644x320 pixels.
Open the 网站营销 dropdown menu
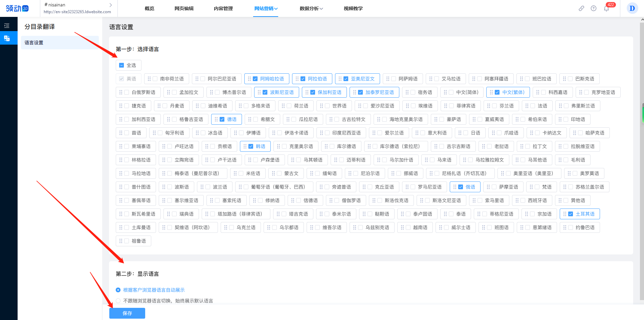(266, 8)
